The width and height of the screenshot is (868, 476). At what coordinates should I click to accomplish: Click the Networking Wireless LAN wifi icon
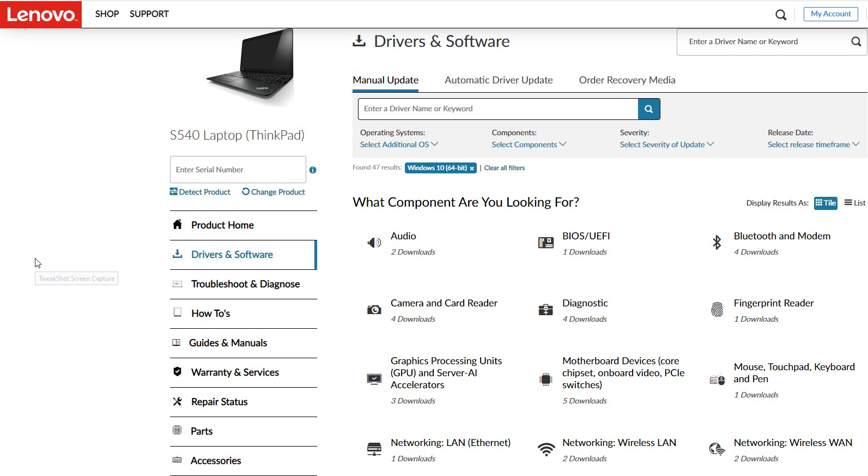[546, 449]
